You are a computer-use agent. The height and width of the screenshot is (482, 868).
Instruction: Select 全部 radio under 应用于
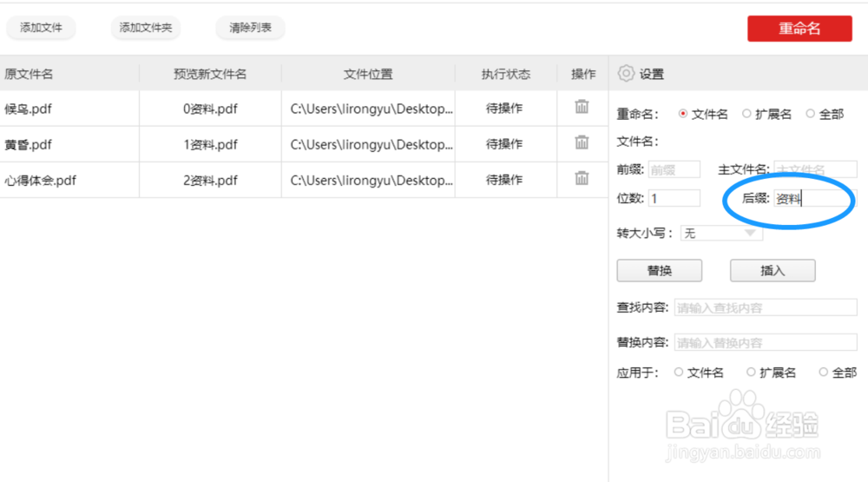point(823,373)
